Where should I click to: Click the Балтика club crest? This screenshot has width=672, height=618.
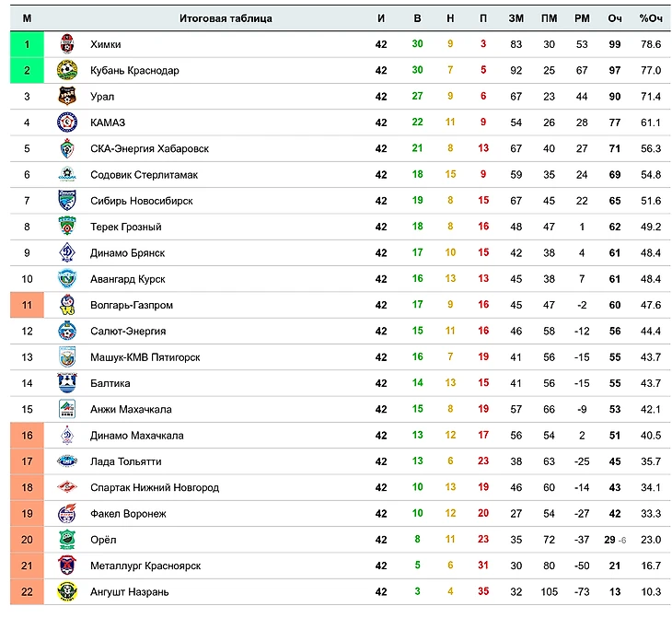[x=67, y=383]
